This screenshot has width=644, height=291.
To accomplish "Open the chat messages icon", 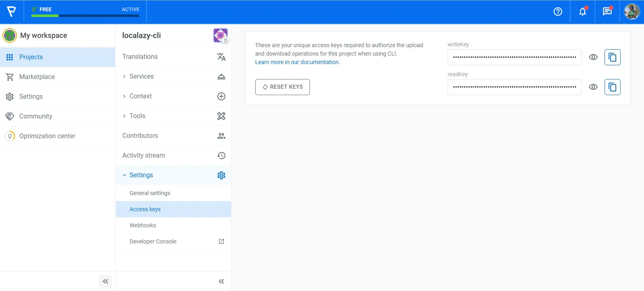I will pyautogui.click(x=607, y=12).
